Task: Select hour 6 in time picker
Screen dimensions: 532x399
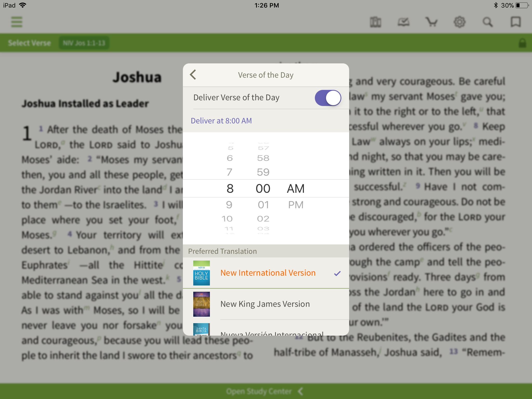Action: click(x=230, y=158)
